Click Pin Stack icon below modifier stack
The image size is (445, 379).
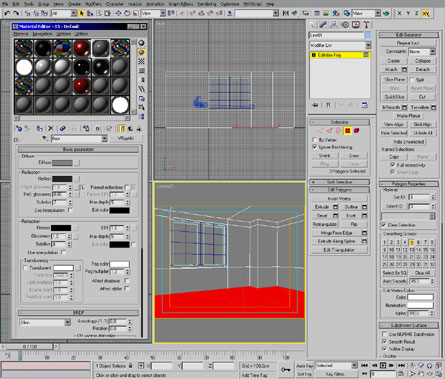(x=315, y=105)
